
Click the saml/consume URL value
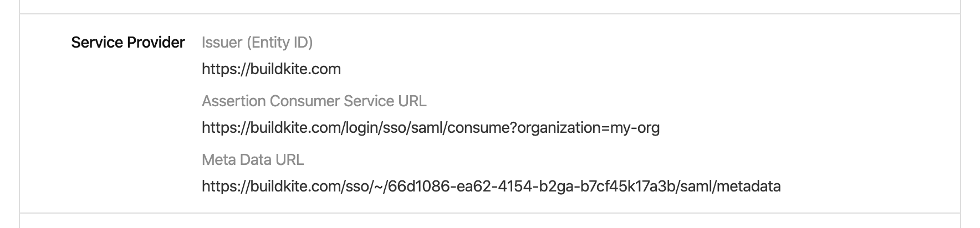[x=430, y=128]
